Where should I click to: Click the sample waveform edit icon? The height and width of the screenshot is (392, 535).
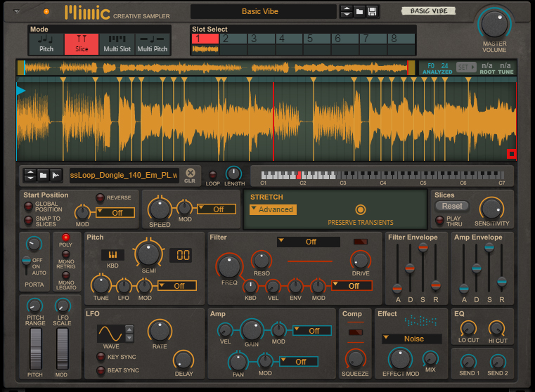(x=56, y=175)
